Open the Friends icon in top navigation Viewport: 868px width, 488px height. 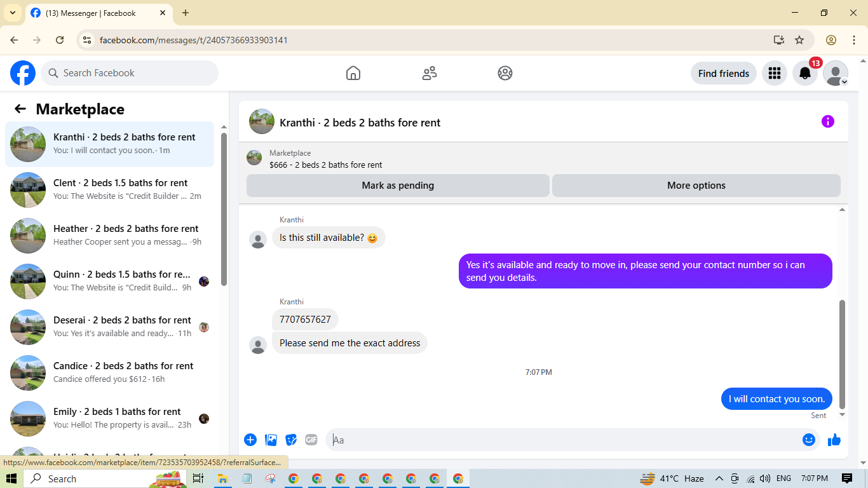[x=430, y=73]
